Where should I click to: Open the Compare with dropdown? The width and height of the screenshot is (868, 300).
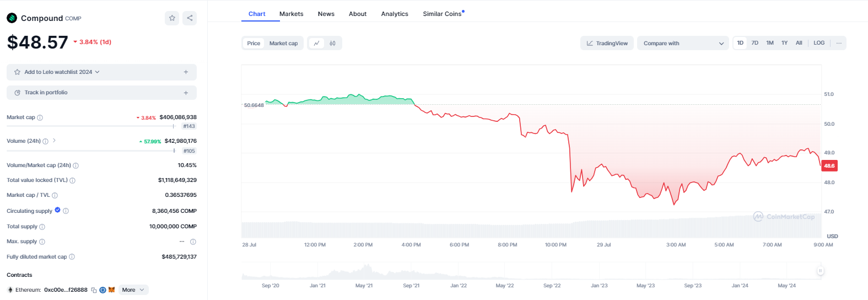click(x=683, y=43)
